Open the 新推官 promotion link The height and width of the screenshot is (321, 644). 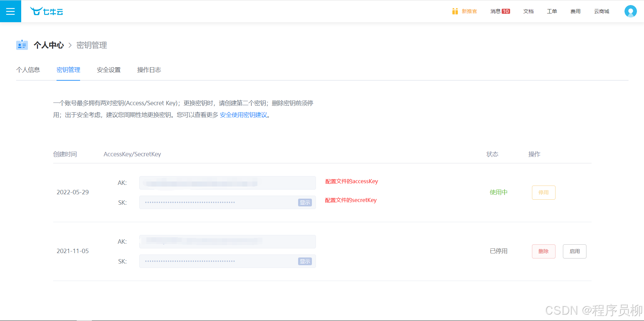pyautogui.click(x=469, y=11)
